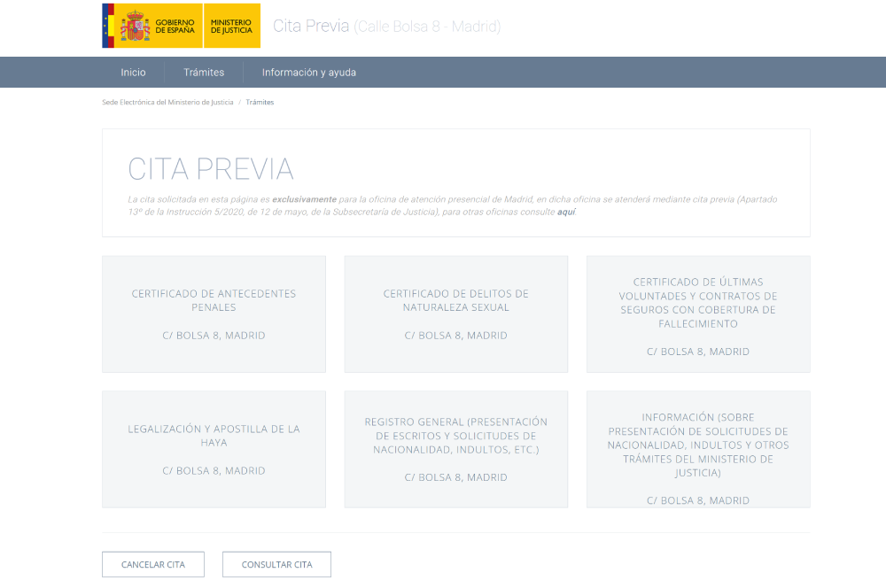The height and width of the screenshot is (588, 886).
Task: Click the Trámites breadcrumb link
Action: tap(260, 102)
